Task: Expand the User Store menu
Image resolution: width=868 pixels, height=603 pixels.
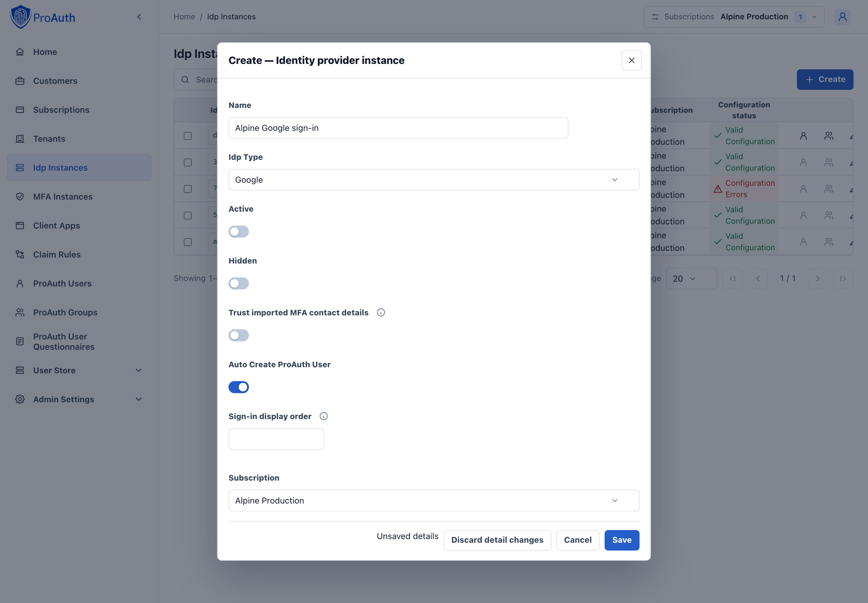Action: [x=79, y=370]
